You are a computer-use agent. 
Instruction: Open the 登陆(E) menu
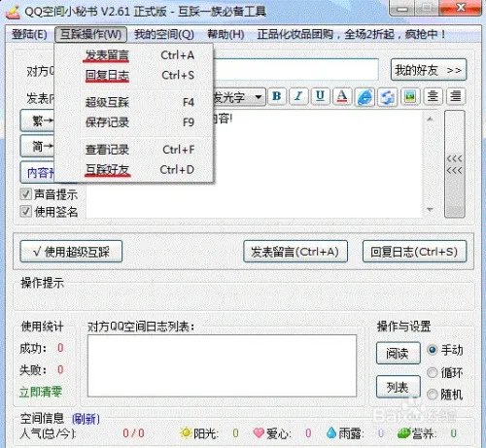pos(29,34)
